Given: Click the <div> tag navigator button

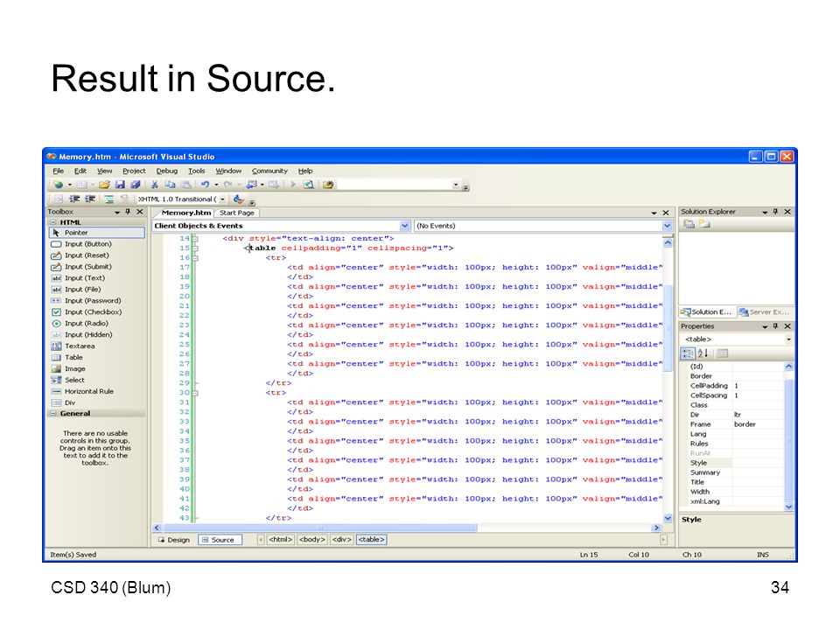Looking at the screenshot, I should click(342, 540).
